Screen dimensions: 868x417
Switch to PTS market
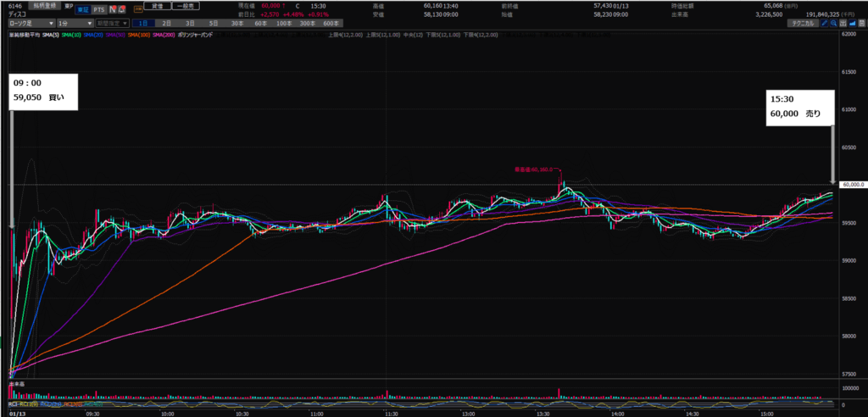[98, 8]
